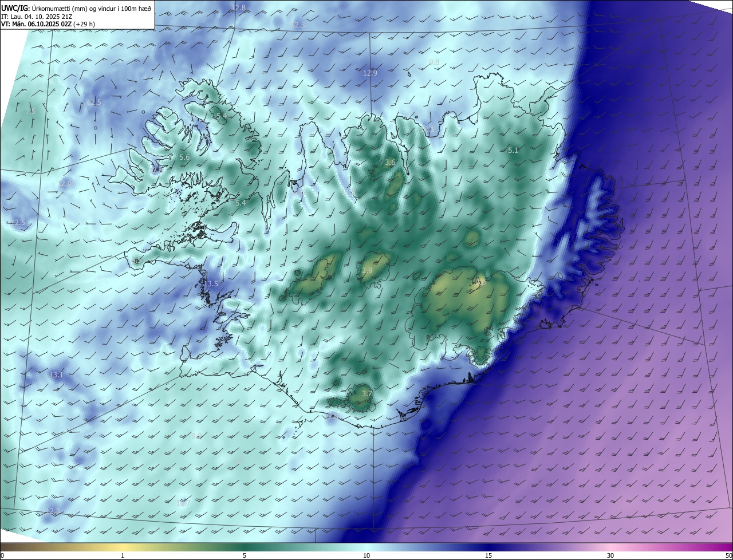Click the color scale tick label "5"
Screen dimensions: 733x560
[245, 555]
